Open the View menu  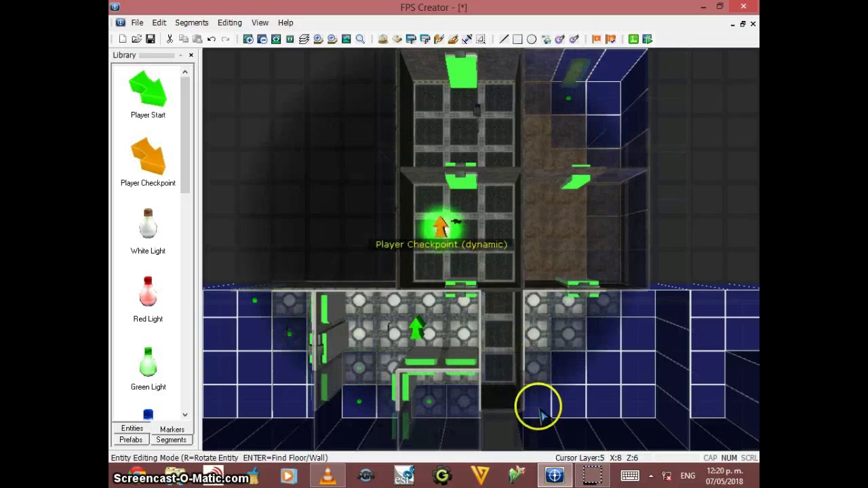(260, 23)
